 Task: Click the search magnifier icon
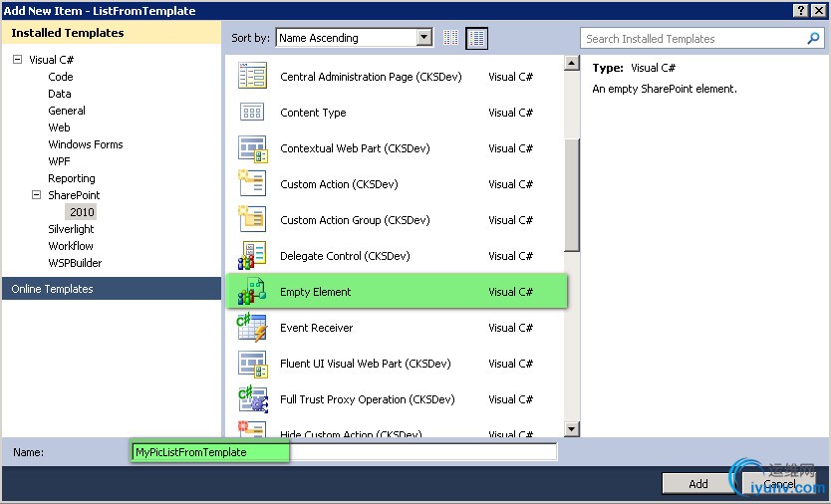point(813,38)
